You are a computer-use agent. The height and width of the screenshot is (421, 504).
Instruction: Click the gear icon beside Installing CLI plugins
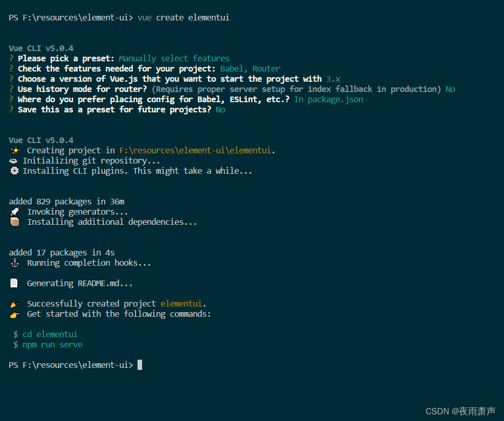point(14,171)
